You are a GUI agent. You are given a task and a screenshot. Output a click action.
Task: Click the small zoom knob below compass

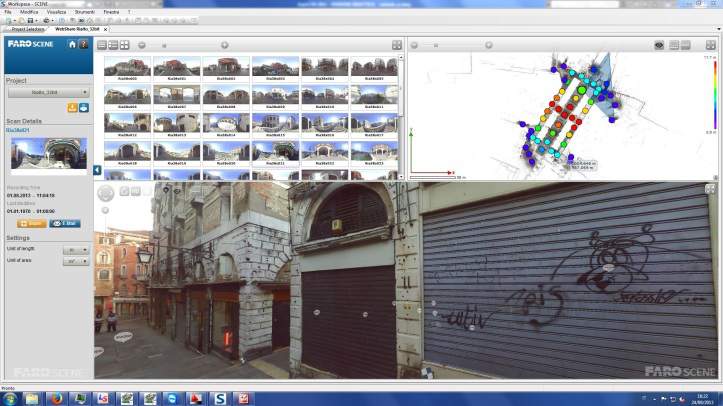tap(106, 211)
